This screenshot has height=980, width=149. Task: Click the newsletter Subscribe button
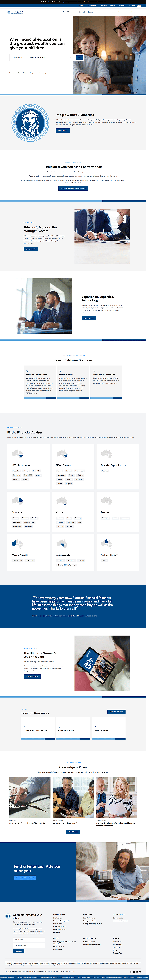[19, 951]
